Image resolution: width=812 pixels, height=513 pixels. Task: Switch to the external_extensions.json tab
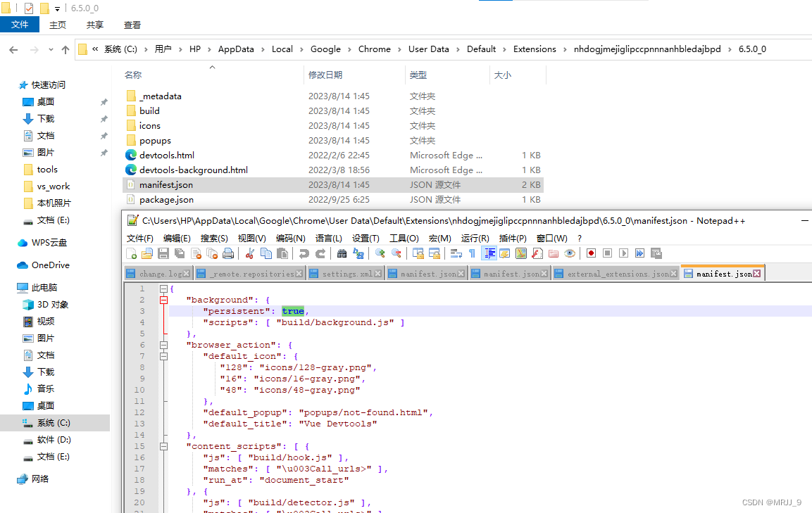coord(616,274)
